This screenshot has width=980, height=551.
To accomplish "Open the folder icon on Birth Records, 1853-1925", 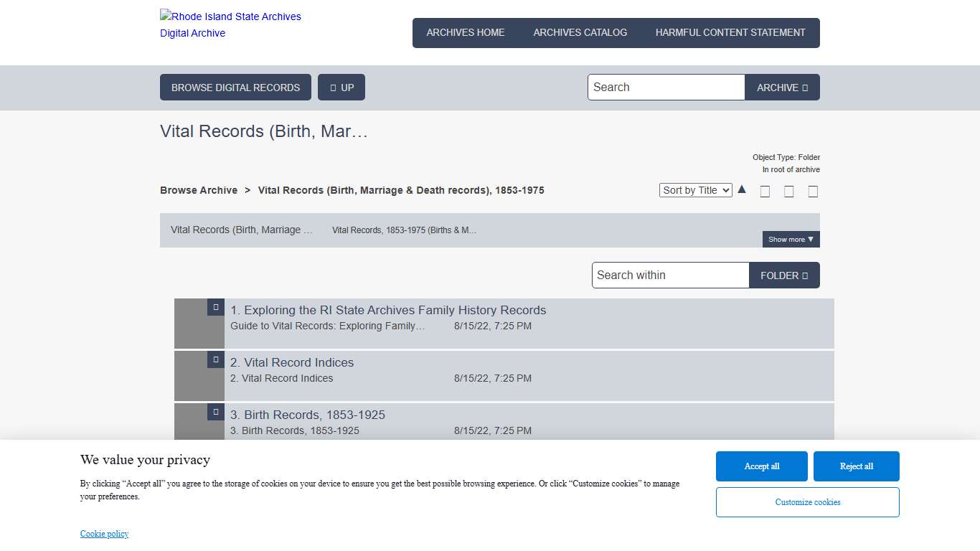I will click(215, 412).
